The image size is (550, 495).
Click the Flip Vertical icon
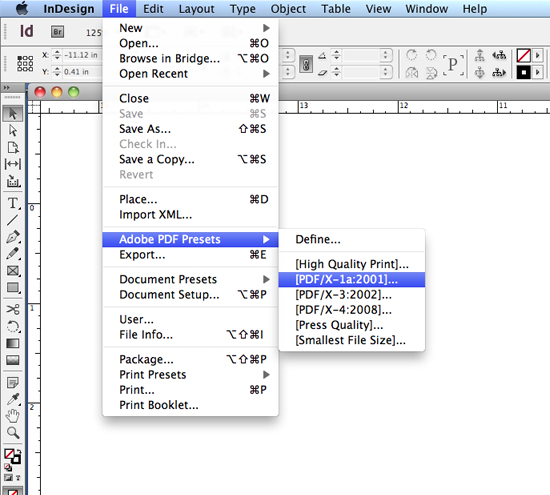[431, 73]
